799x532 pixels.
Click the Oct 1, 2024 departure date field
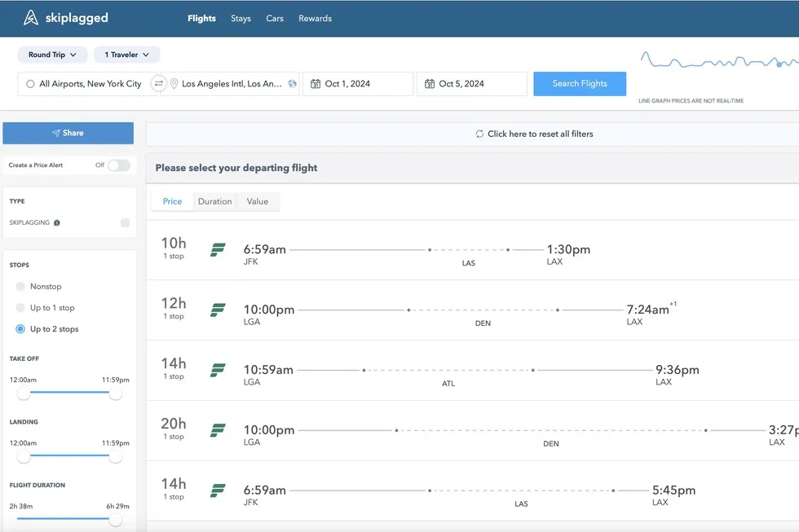358,83
